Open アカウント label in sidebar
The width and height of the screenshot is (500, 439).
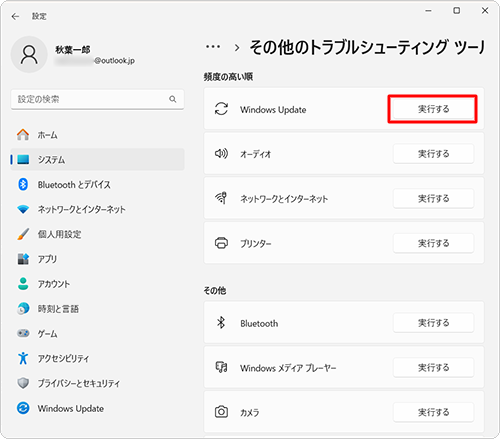(54, 284)
